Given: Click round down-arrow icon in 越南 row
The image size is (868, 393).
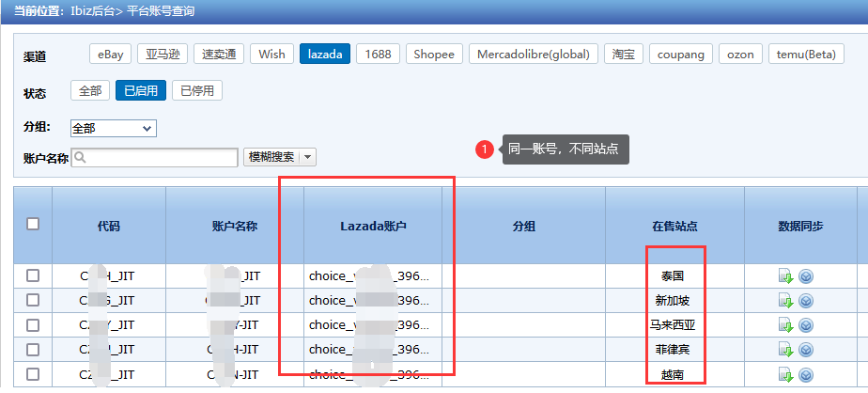Looking at the screenshot, I should 806,375.
